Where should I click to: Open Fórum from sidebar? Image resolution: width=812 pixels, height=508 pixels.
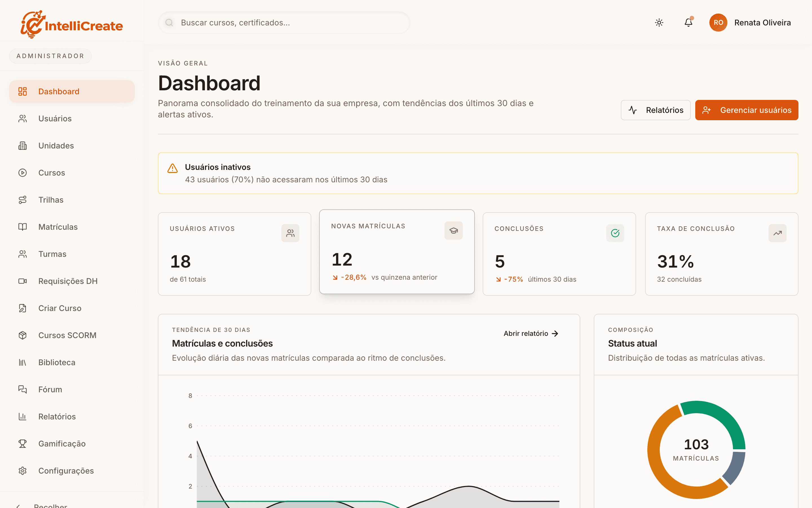[72, 389]
